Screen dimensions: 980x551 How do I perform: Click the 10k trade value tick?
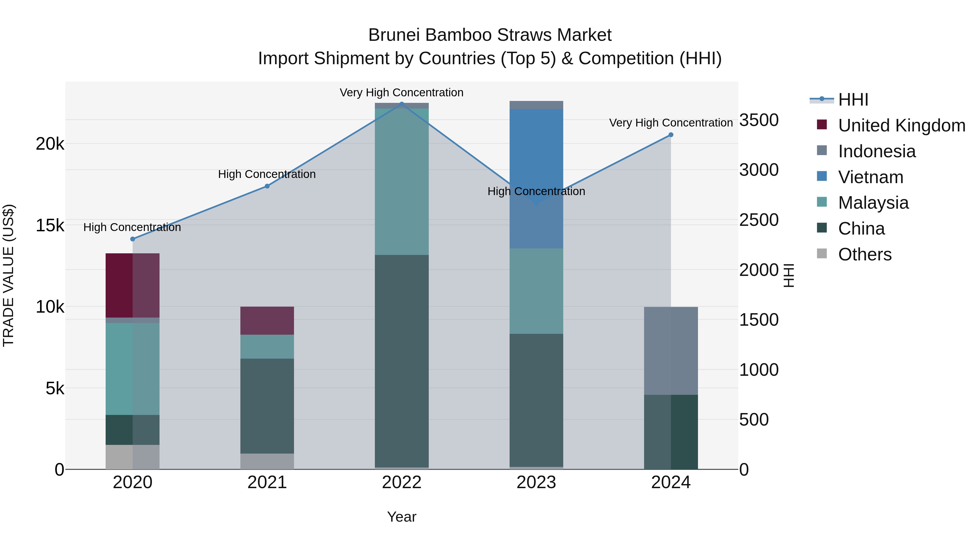click(50, 307)
